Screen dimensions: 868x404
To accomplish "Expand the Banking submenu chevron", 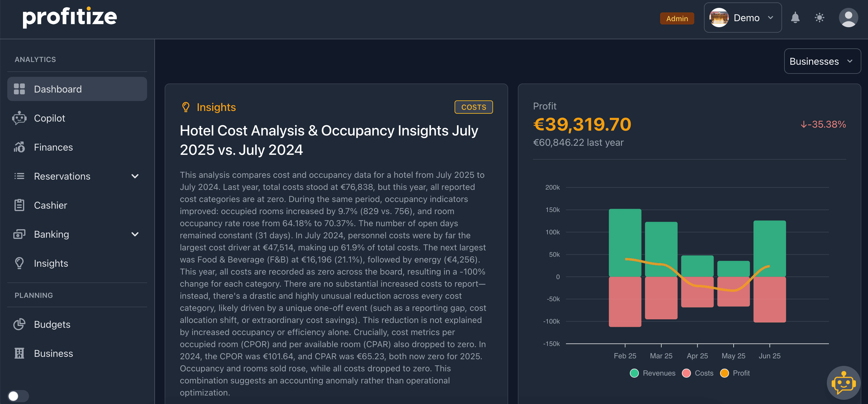I will (135, 234).
